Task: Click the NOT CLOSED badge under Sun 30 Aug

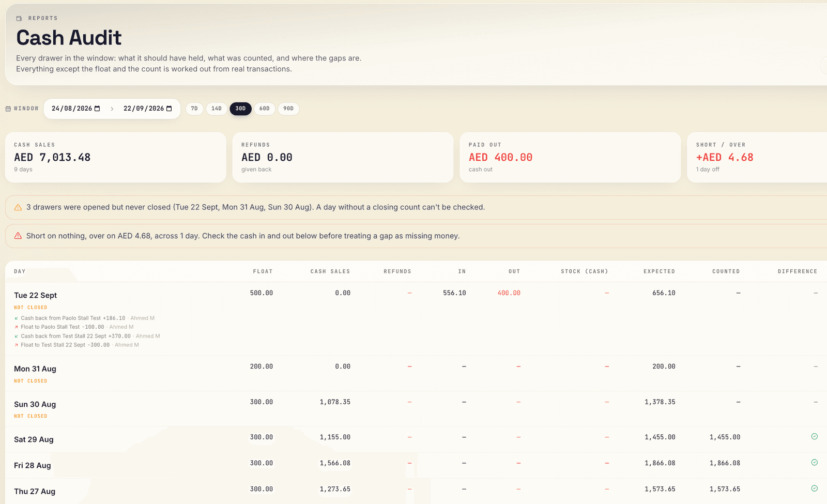Action: (30, 416)
